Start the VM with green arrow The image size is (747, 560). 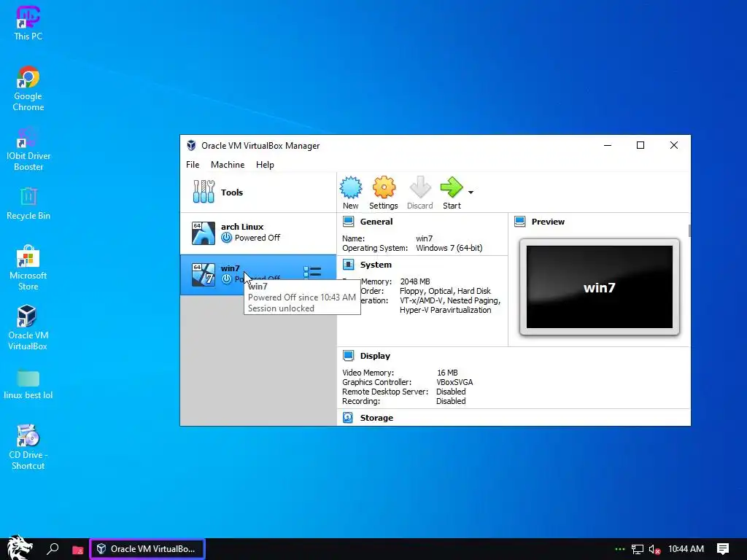pyautogui.click(x=452, y=187)
